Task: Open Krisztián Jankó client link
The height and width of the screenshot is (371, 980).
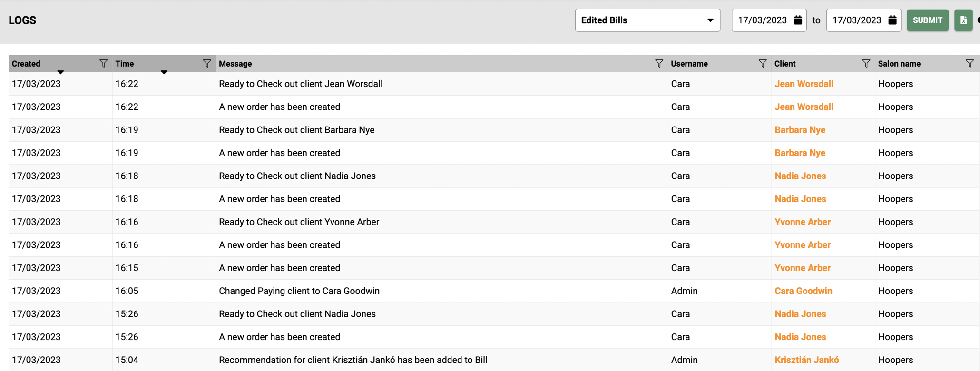Action: [x=806, y=360]
